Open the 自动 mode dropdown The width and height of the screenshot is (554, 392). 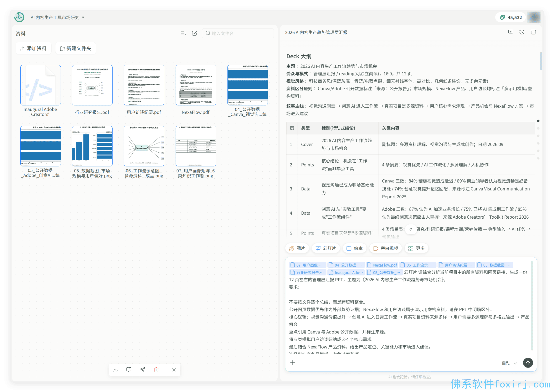coord(509,363)
